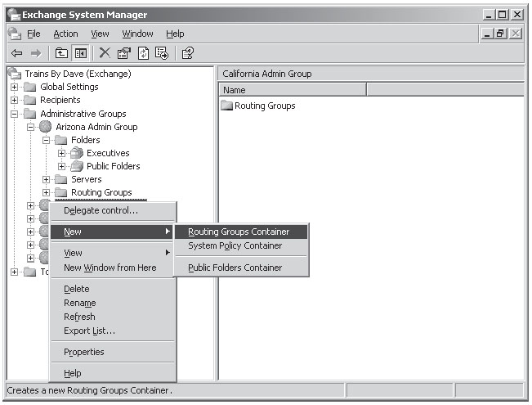Click the Delete X toolbar icon

point(105,53)
